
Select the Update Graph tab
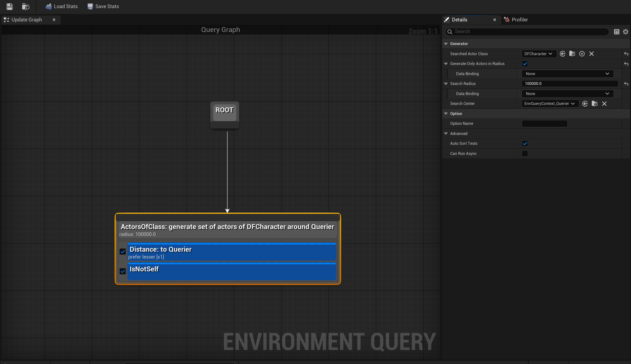click(27, 20)
